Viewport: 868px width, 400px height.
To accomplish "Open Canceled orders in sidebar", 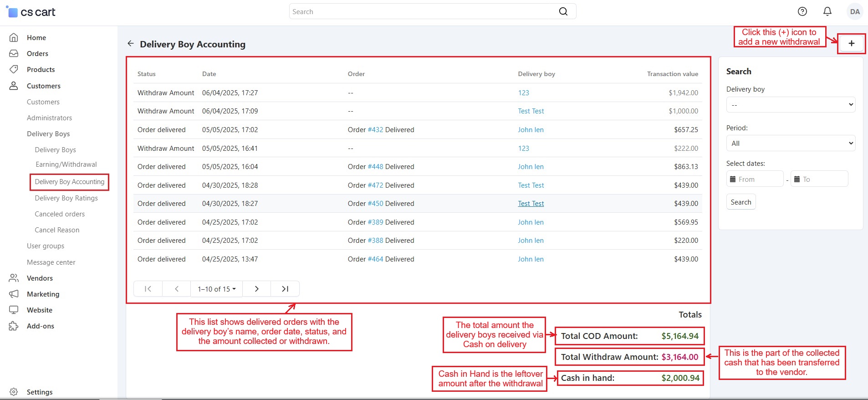I will [x=60, y=214].
